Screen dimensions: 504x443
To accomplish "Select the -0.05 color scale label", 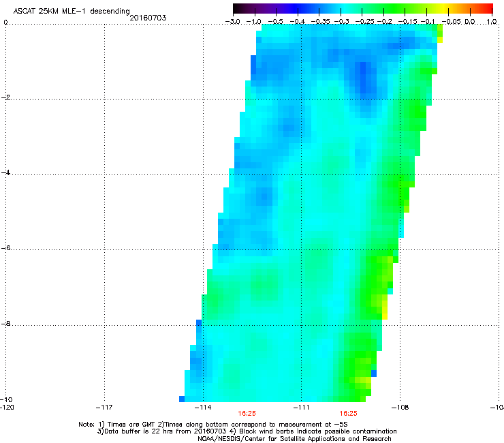I will [x=452, y=22].
